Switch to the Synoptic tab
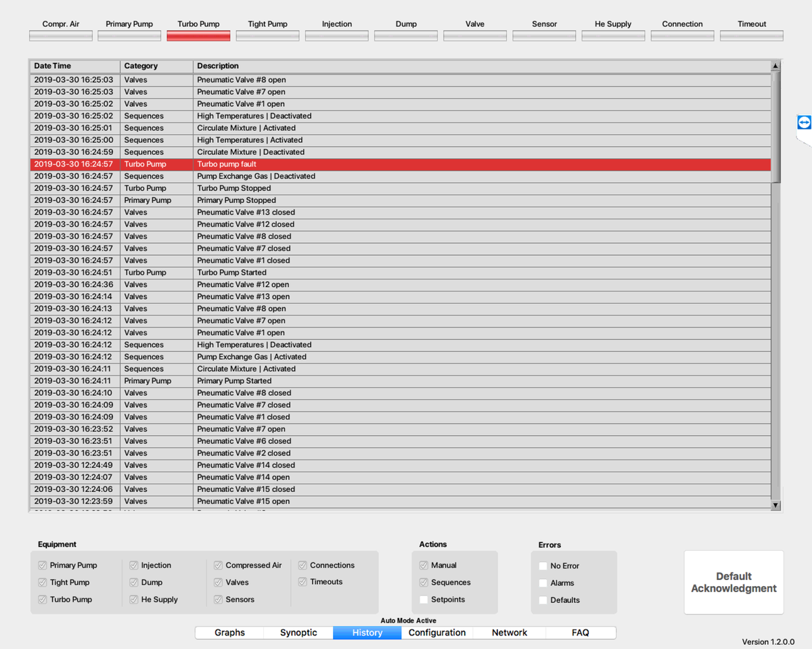The height and width of the screenshot is (649, 812). pyautogui.click(x=298, y=633)
